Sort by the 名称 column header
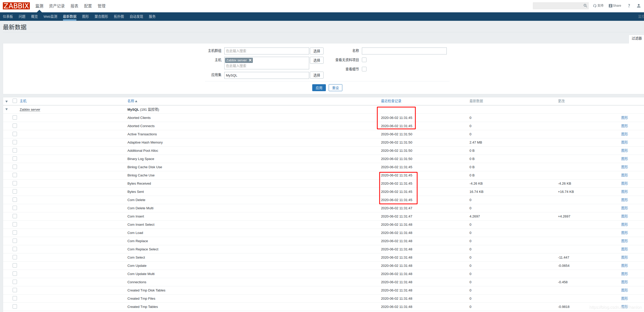 click(131, 101)
